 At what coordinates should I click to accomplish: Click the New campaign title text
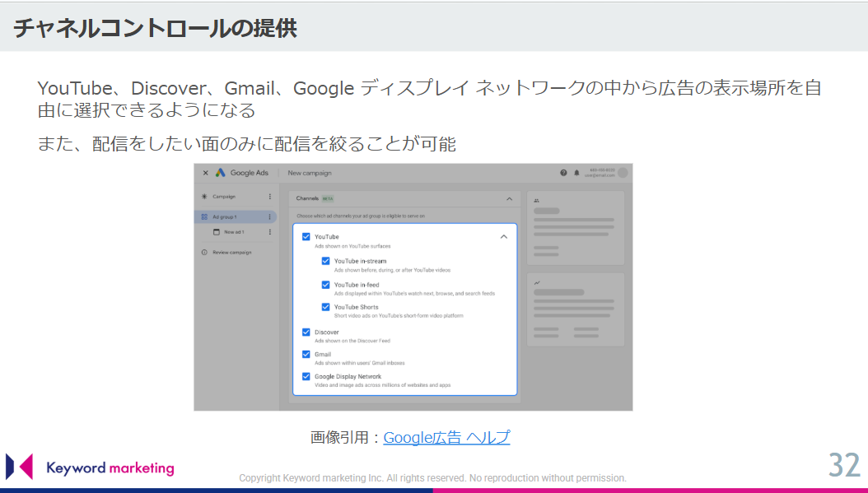[x=310, y=173]
